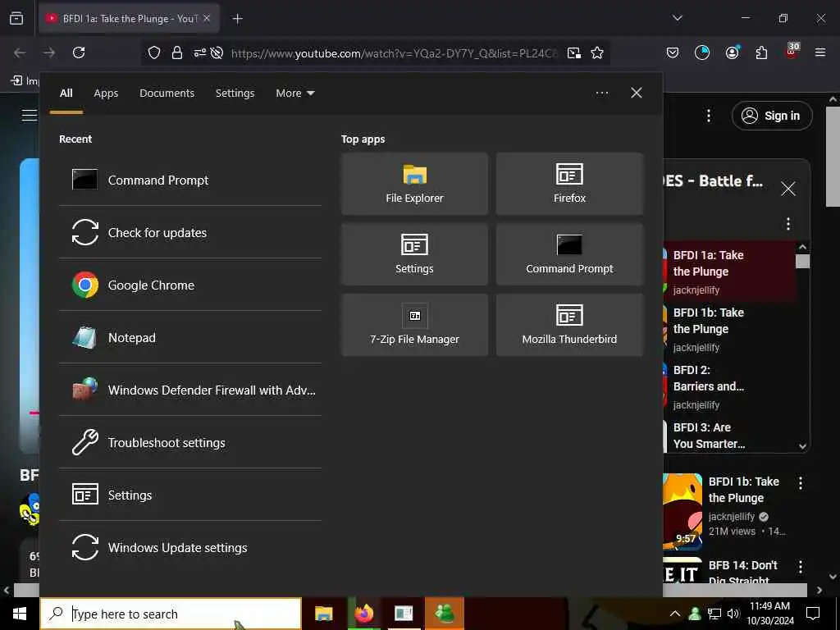
Task: Open File Explorer from the taskbar
Action: (323, 614)
